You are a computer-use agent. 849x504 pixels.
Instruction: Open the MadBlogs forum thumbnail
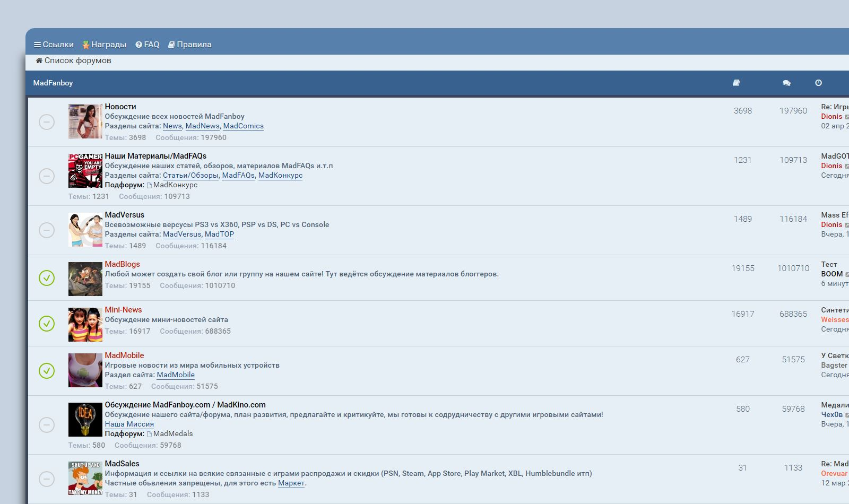coord(85,279)
